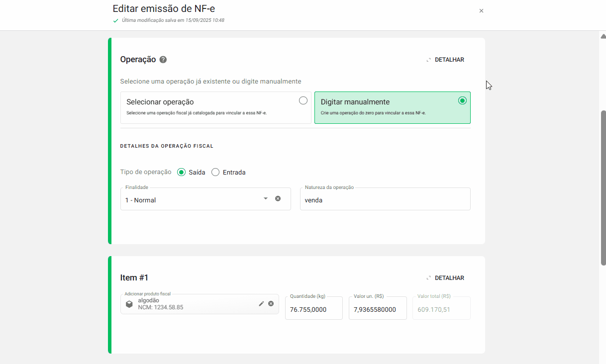
Task: Select the Saída radio button
Action: click(x=181, y=172)
